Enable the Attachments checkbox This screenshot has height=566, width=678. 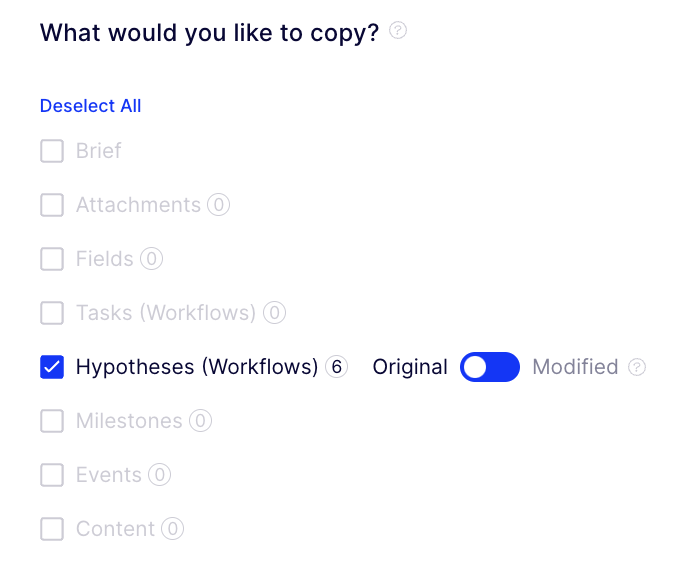[52, 205]
